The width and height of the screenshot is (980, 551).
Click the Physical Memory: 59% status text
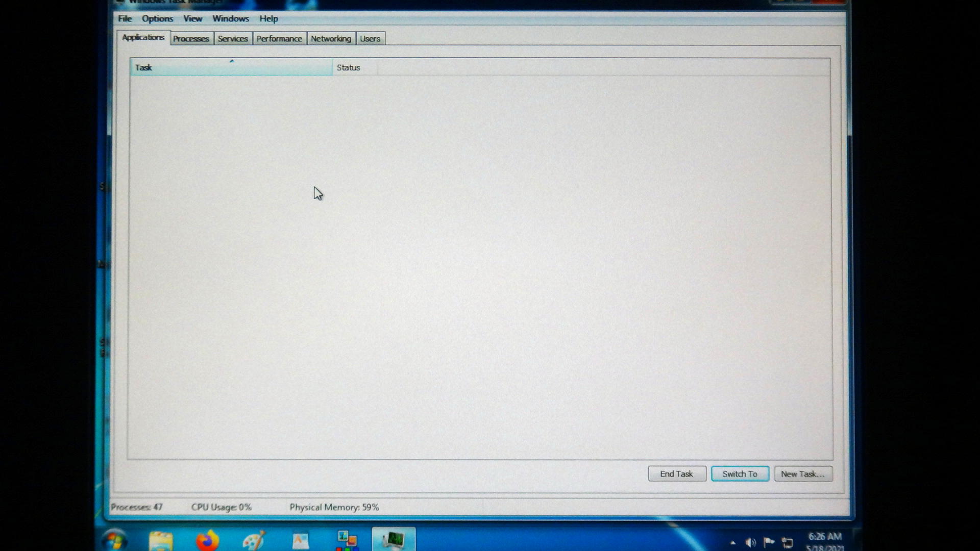click(334, 507)
